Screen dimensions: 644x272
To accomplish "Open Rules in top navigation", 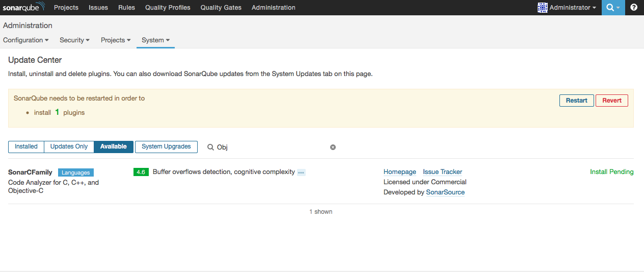I will pyautogui.click(x=126, y=8).
